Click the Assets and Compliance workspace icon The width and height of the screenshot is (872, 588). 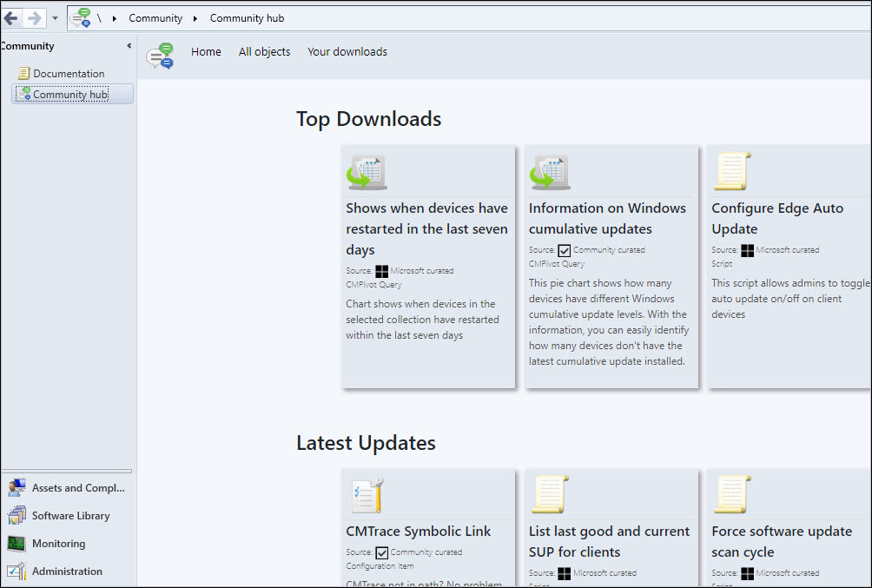(x=17, y=488)
